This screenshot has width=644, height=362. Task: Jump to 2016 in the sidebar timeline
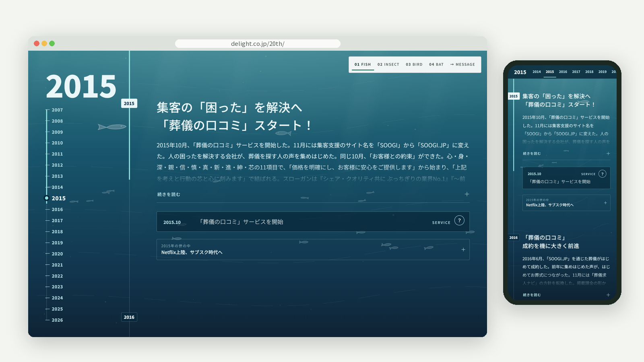[57, 210]
